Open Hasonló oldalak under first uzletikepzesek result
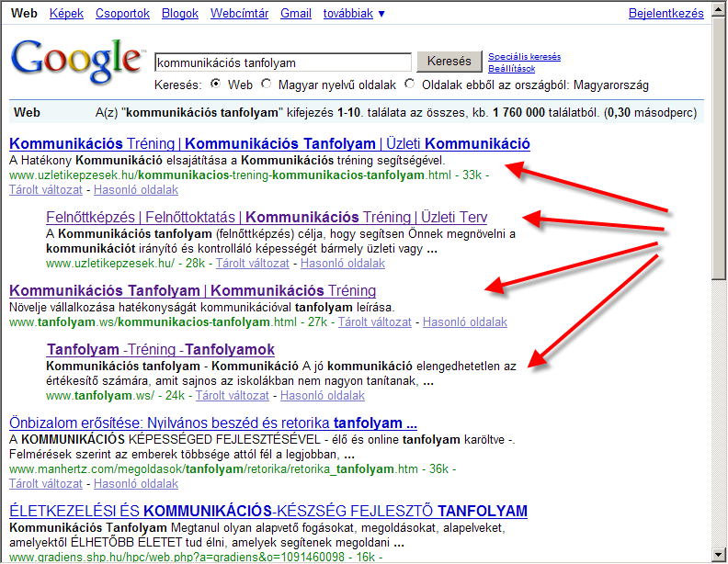This screenshot has width=728, height=564. [135, 190]
